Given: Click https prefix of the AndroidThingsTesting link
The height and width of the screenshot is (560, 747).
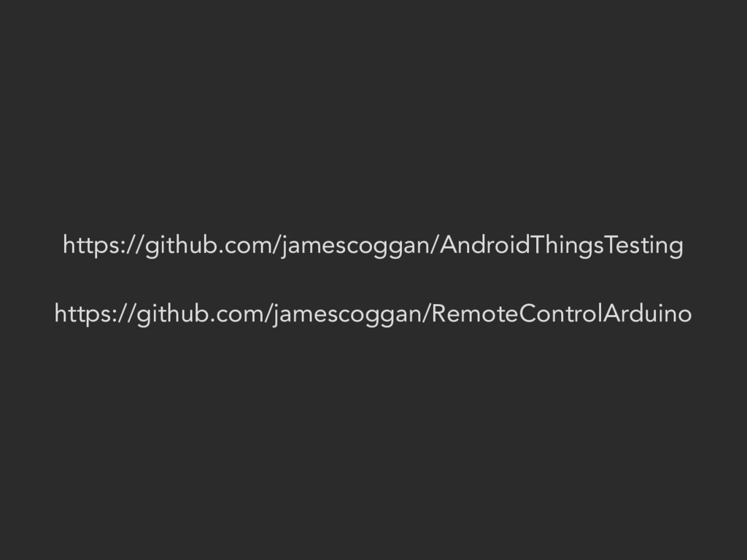Looking at the screenshot, I should pos(88,246).
